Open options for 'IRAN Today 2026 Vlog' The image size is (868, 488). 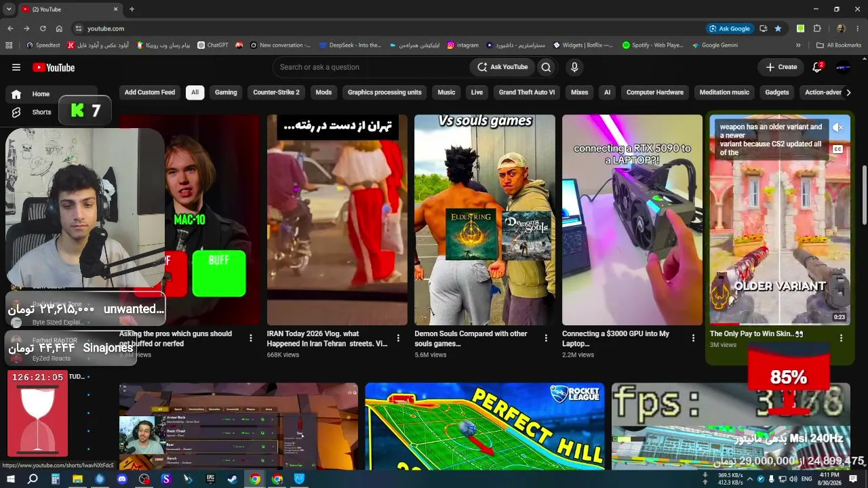tap(398, 338)
